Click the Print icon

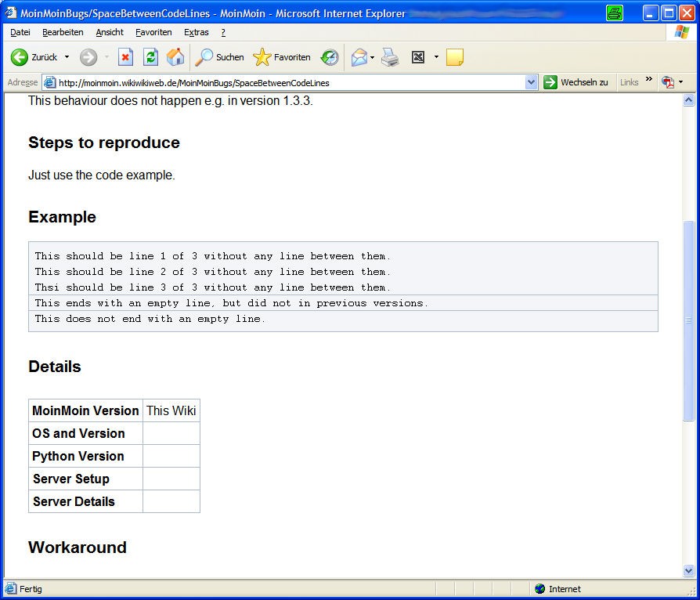click(390, 57)
